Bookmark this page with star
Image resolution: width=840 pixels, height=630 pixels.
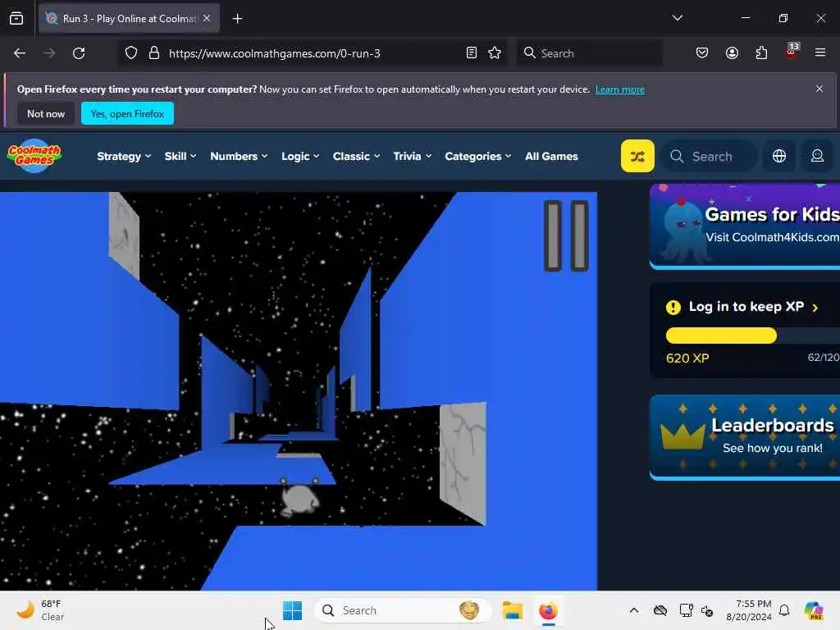(x=495, y=53)
